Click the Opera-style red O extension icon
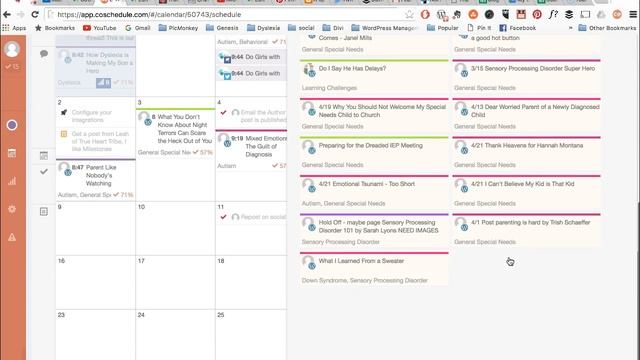 (x=425, y=15)
